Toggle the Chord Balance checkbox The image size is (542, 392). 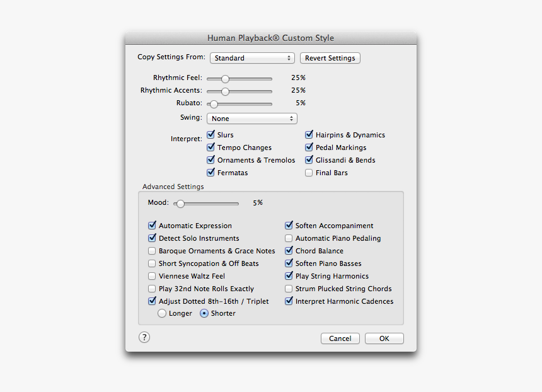[289, 251]
